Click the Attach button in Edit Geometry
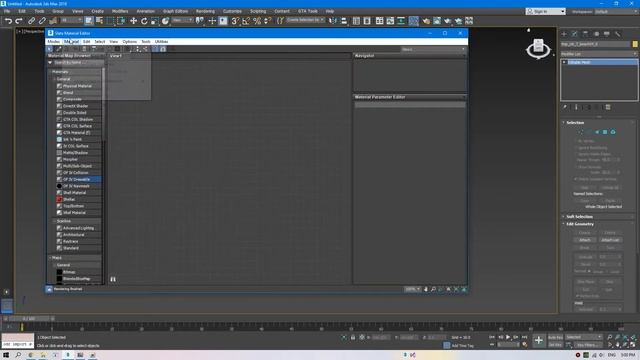Screen dimensions: 640x360 point(584,240)
